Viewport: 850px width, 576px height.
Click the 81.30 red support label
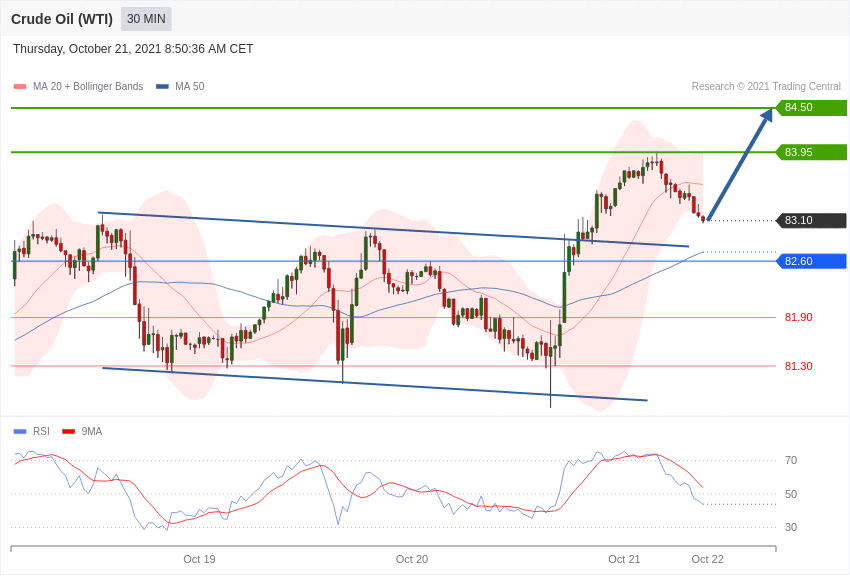(x=799, y=366)
